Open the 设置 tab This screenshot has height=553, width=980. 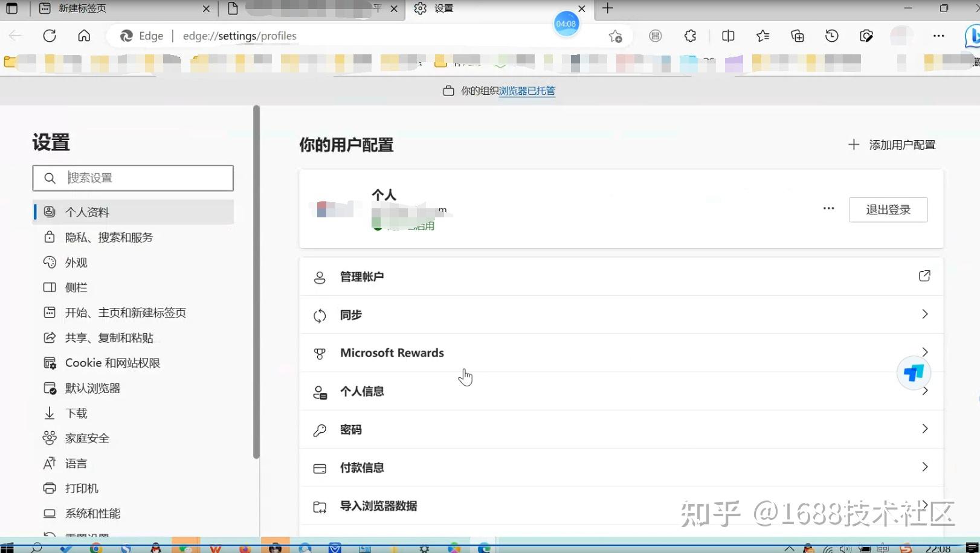point(443,9)
